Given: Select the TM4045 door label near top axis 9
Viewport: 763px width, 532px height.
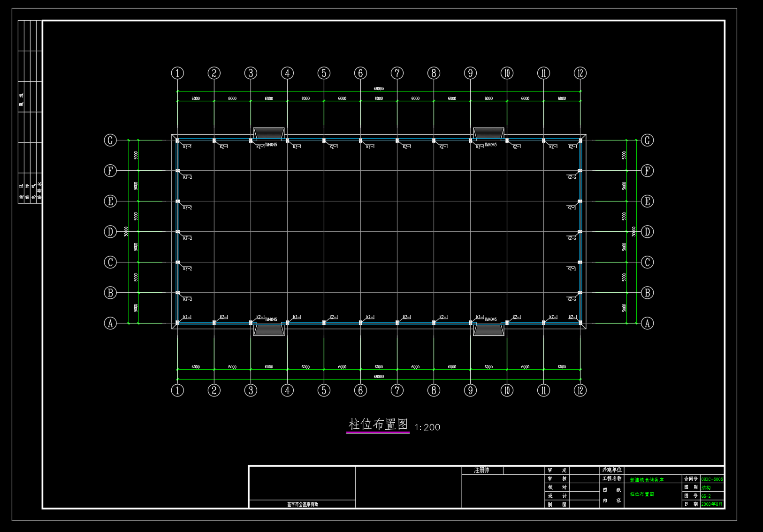Looking at the screenshot, I should click(x=490, y=145).
